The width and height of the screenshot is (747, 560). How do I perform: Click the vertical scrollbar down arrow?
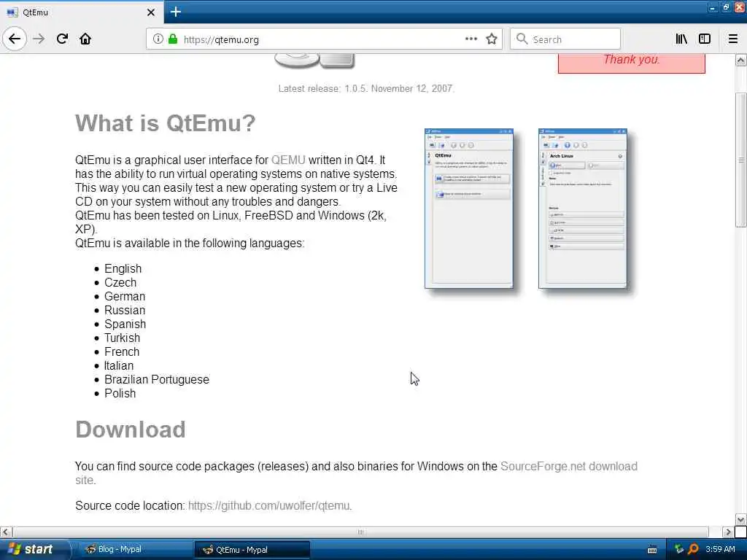[740, 519]
